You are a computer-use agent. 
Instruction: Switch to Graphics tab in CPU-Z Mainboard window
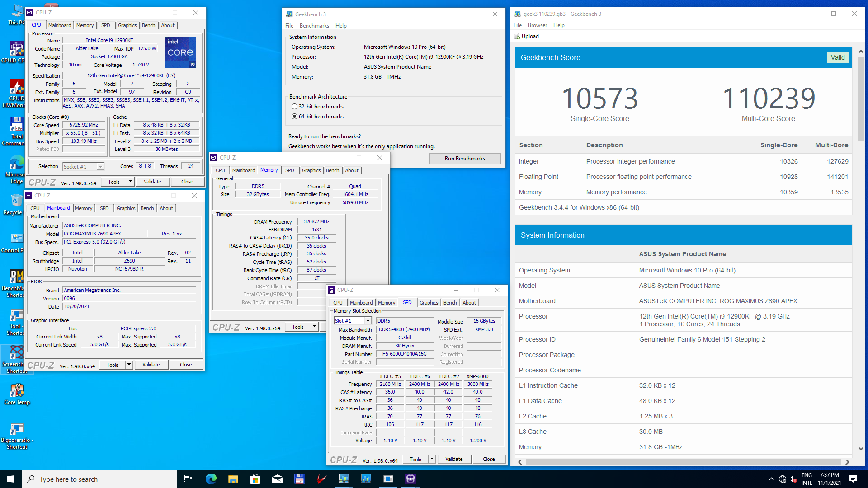pyautogui.click(x=126, y=208)
